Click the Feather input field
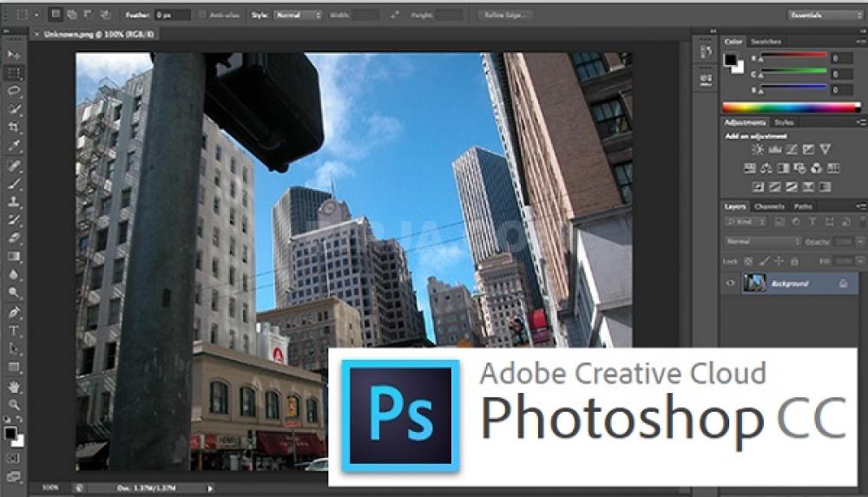Image resolution: width=868 pixels, height=497 pixels. [174, 15]
